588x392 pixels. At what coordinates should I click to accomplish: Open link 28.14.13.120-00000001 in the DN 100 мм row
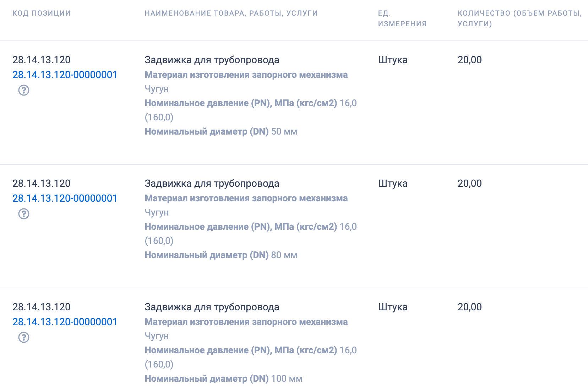tap(65, 322)
